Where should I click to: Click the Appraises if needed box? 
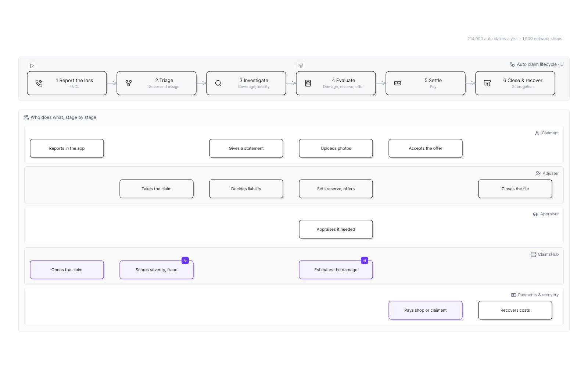pyautogui.click(x=336, y=229)
